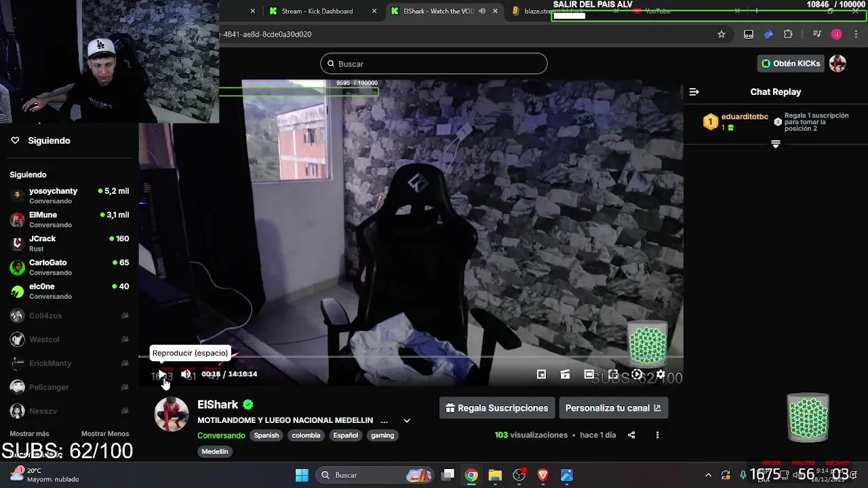This screenshot has height=488, width=868.
Task: Open the three-dot more options menu
Action: pos(657,435)
